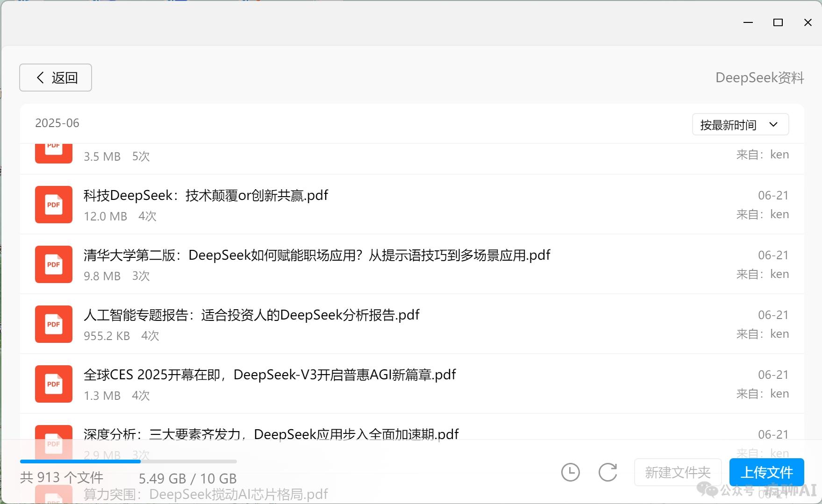This screenshot has height=504, width=822.
Task: Click the 955.2 KB size text
Action: 107,336
